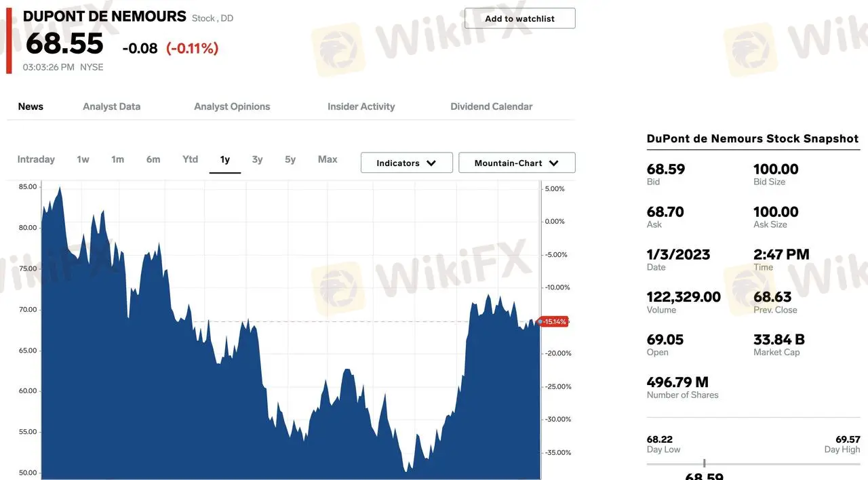Viewport: 868px width, 480px height.
Task: Click the 122,329.00 Volume value
Action: 684,297
